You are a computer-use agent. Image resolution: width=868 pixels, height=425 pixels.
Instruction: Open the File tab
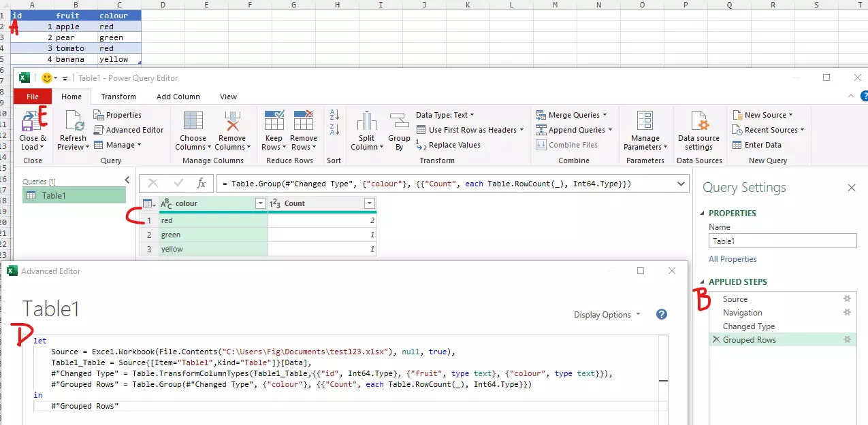click(33, 97)
